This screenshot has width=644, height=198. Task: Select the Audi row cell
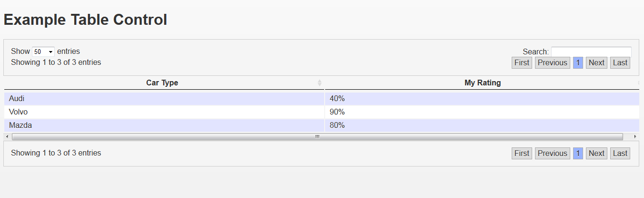pyautogui.click(x=17, y=99)
